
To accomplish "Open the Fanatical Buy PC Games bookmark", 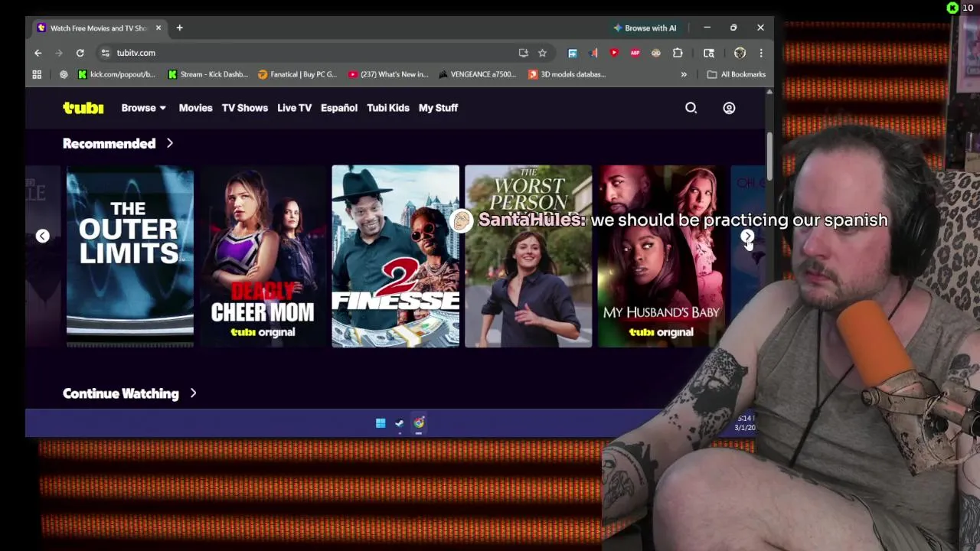I will tap(297, 74).
